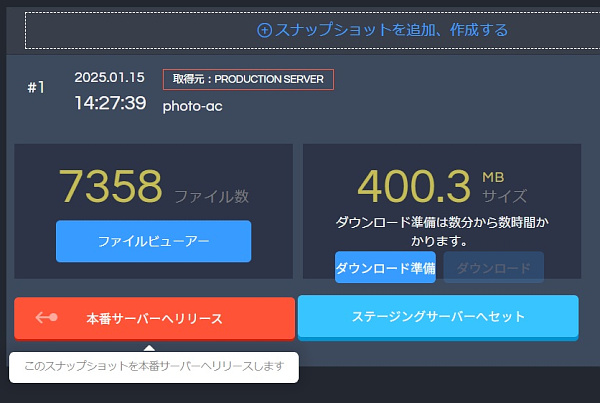The height and width of the screenshot is (403, 600).
Task: Click the snapshot date 2025.01.15
Action: click(x=109, y=77)
